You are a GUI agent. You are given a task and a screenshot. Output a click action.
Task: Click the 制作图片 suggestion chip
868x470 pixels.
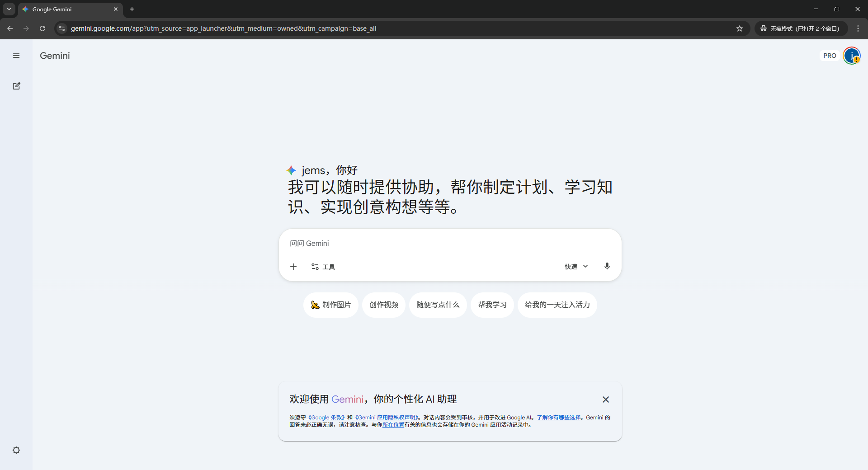[330, 305]
